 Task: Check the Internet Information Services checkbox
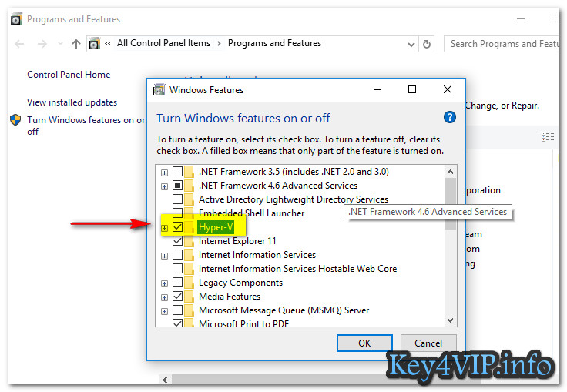[x=177, y=255]
